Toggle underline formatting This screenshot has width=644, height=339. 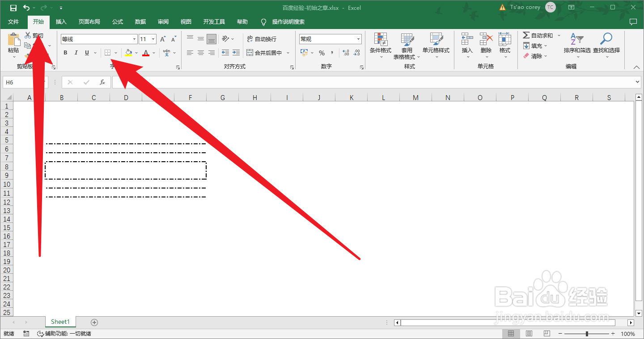pyautogui.click(x=87, y=53)
